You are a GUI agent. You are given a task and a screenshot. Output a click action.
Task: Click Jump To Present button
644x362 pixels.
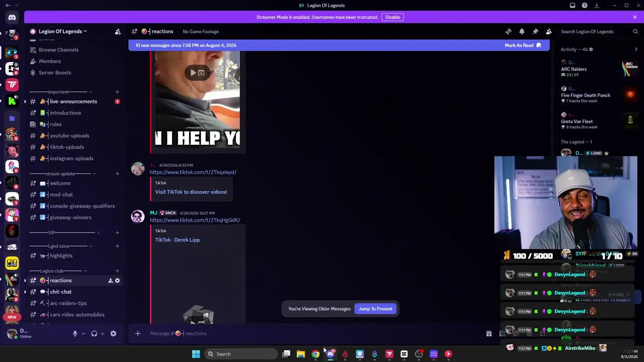pyautogui.click(x=375, y=309)
